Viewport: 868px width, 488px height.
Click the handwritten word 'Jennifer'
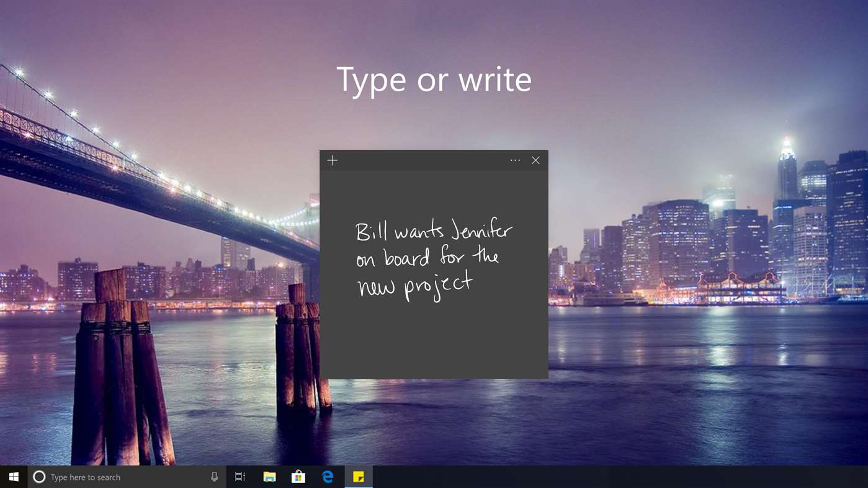click(481, 230)
